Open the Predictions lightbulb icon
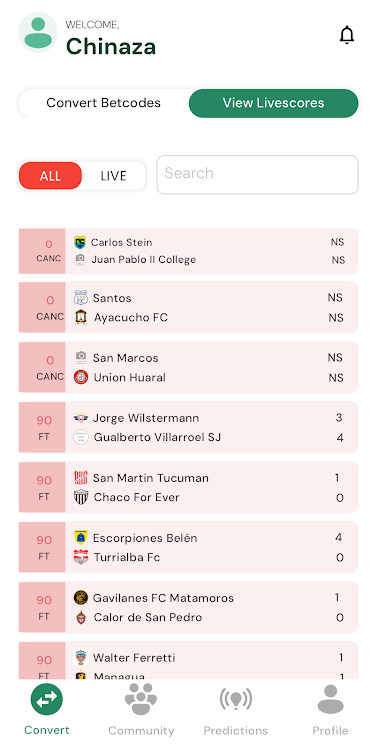 tap(236, 700)
